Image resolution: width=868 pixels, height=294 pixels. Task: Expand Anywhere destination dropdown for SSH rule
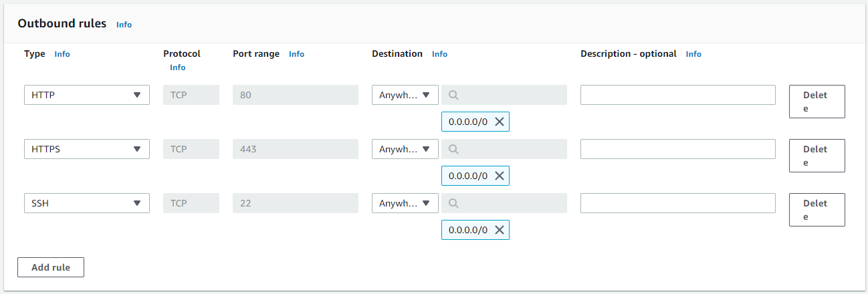pos(405,203)
